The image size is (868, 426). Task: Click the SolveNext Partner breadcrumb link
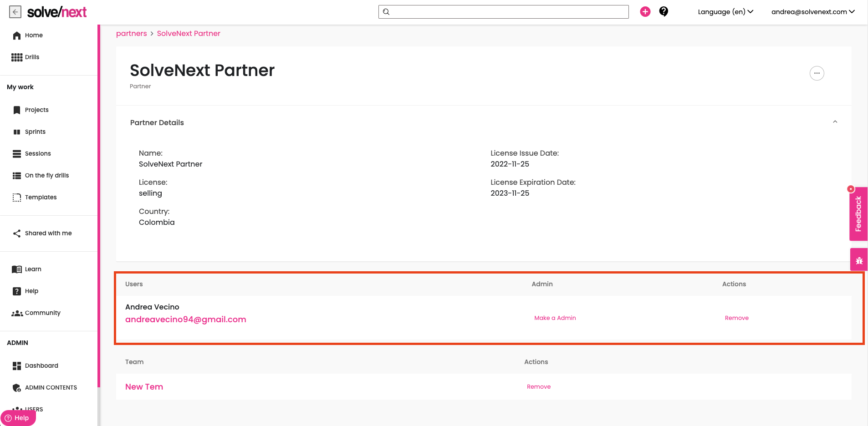(189, 34)
